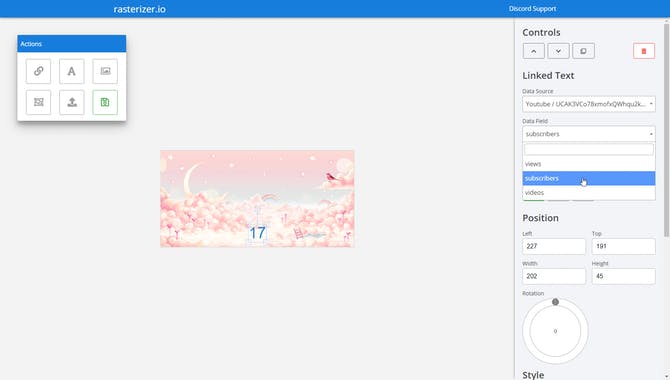Image resolution: width=670 pixels, height=380 pixels.
Task: Choose 'views' option in Data Field list
Action: [x=588, y=164]
